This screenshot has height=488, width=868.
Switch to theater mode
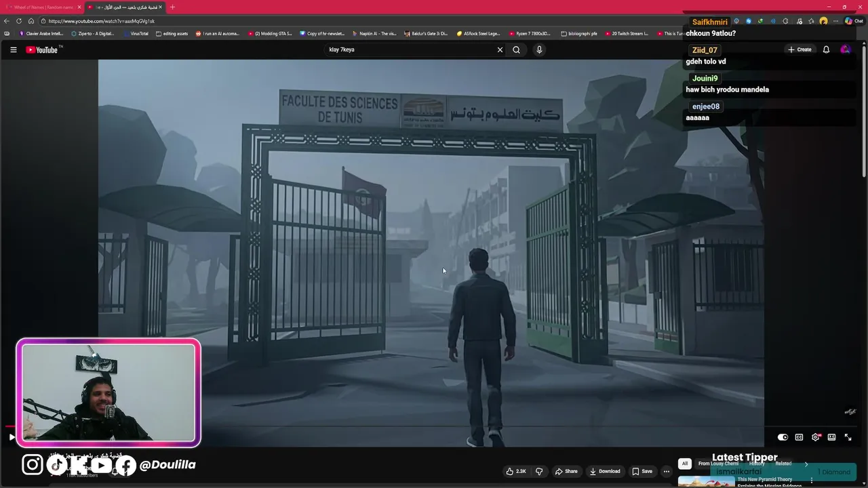click(x=831, y=437)
